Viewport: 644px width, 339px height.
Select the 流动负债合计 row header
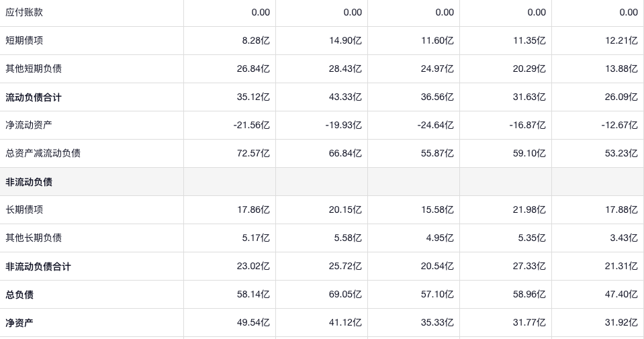click(x=34, y=97)
